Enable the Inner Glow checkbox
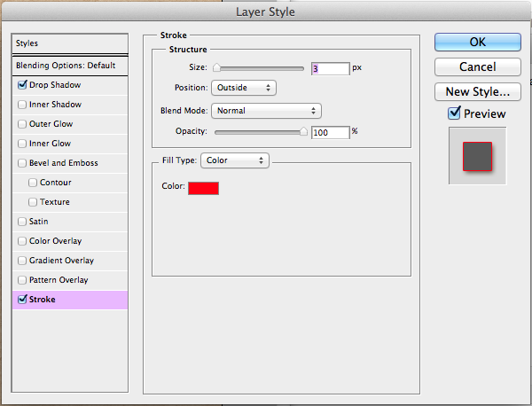 tap(22, 144)
